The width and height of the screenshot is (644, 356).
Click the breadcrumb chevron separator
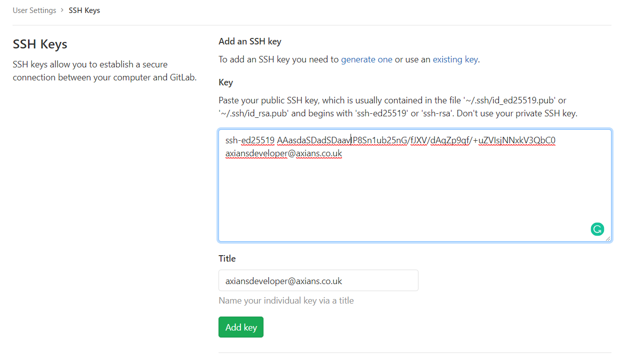(x=62, y=10)
